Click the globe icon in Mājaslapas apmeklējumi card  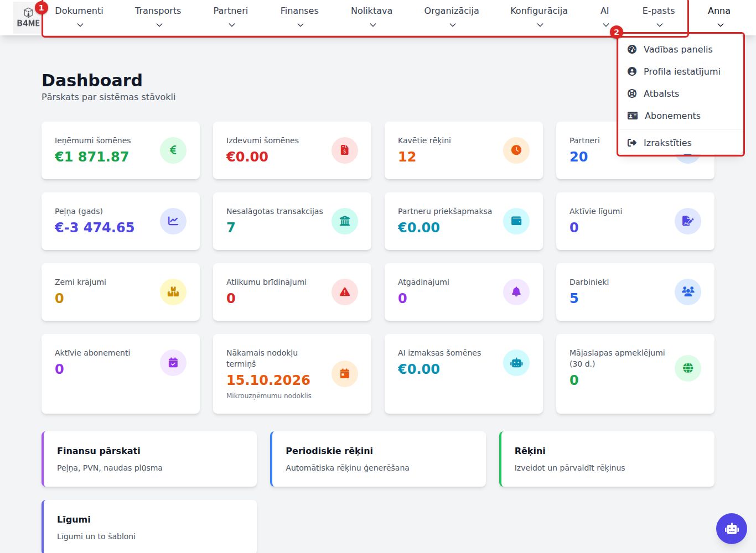tap(688, 368)
